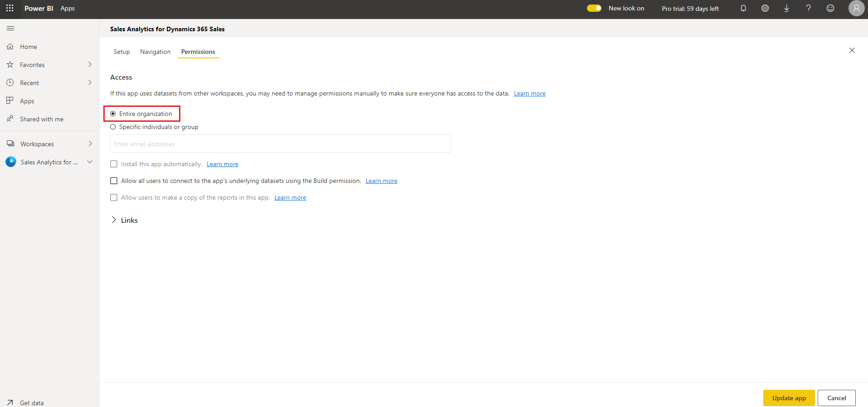Viewport: 868px width, 407px height.
Task: Go to Home in the sidebar
Action: (x=29, y=47)
